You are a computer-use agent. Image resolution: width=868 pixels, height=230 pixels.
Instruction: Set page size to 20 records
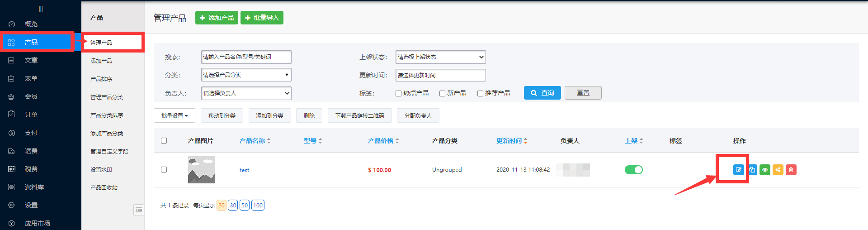[x=222, y=205]
